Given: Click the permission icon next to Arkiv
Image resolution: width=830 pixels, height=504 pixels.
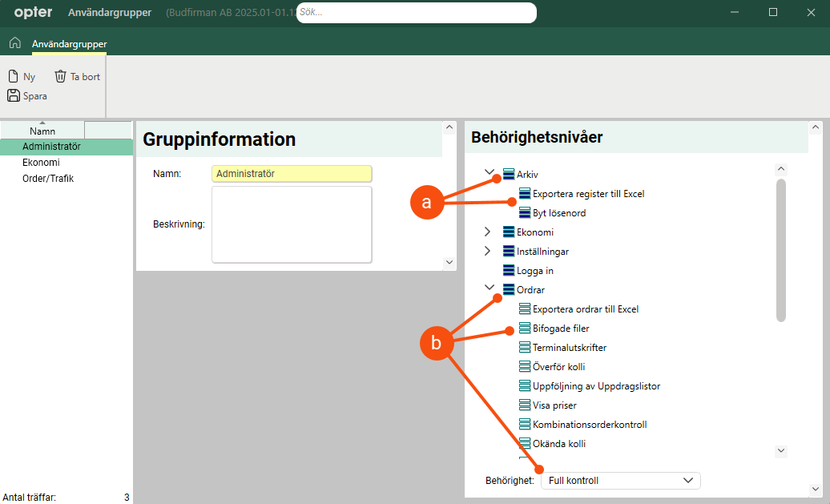Looking at the screenshot, I should [508, 175].
